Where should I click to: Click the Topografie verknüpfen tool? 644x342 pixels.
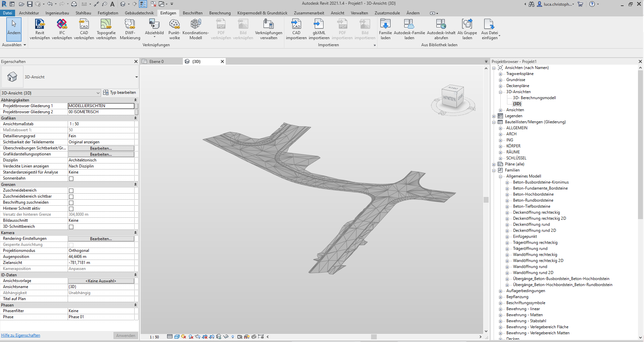[x=106, y=29]
